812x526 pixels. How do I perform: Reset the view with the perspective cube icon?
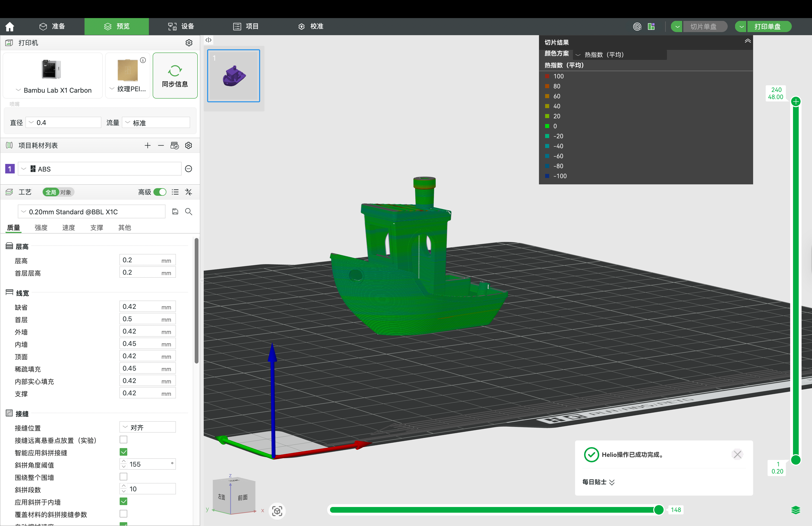[277, 511]
